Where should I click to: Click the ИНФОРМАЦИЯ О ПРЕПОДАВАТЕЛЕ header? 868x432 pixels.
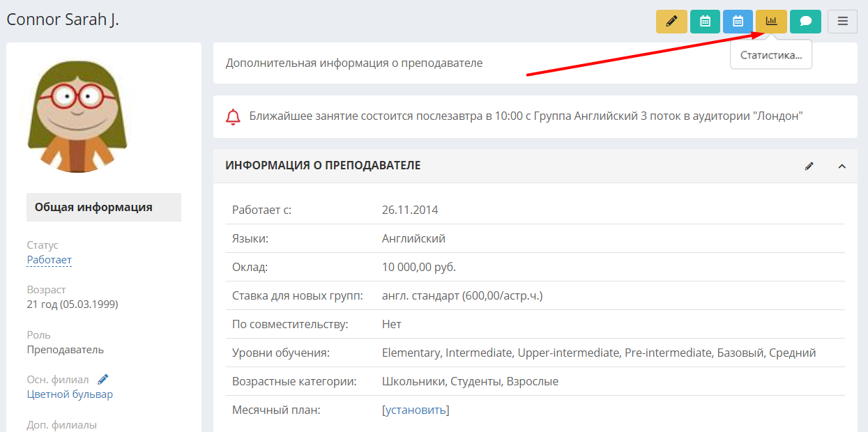(x=323, y=165)
